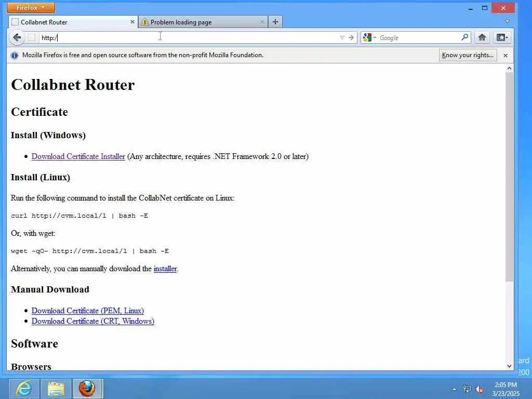Click the Go arrow in the address bar
The image size is (532, 399).
pos(351,37)
